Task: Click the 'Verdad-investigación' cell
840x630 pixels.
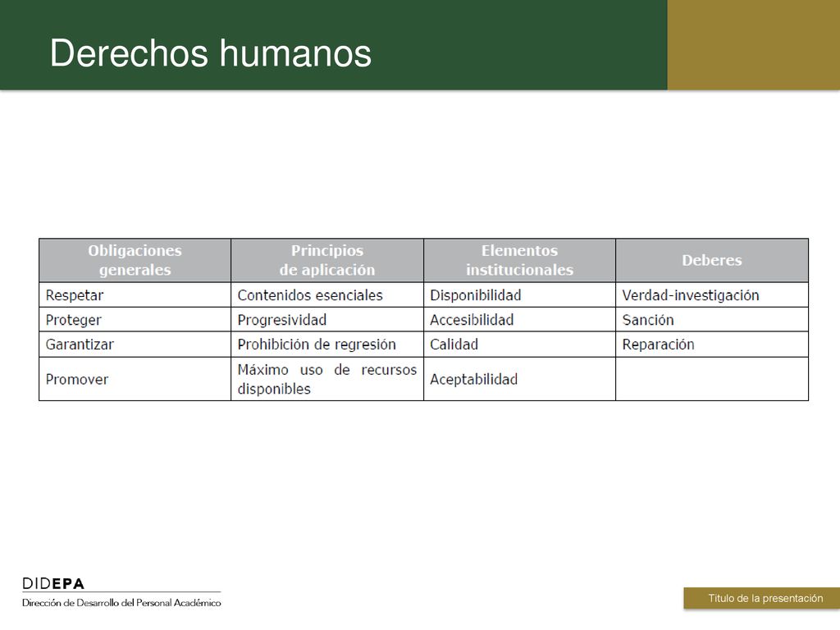Action: coord(712,294)
